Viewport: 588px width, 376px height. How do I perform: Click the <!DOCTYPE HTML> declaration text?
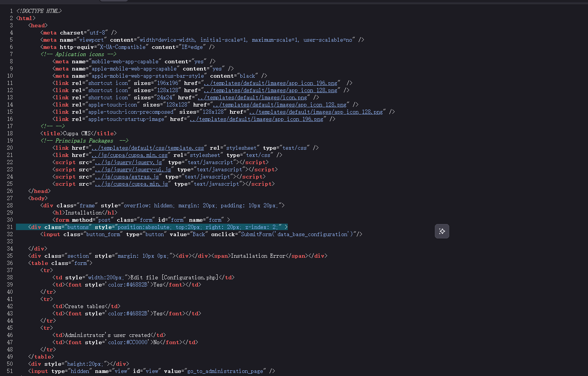[x=39, y=11]
